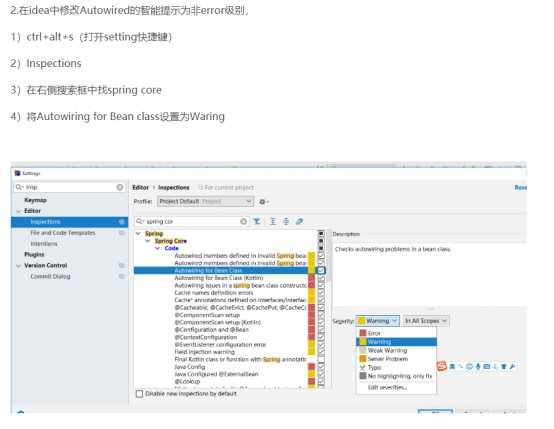Open the In All Scopes dropdown
This screenshot has width=554, height=429.
426,321
